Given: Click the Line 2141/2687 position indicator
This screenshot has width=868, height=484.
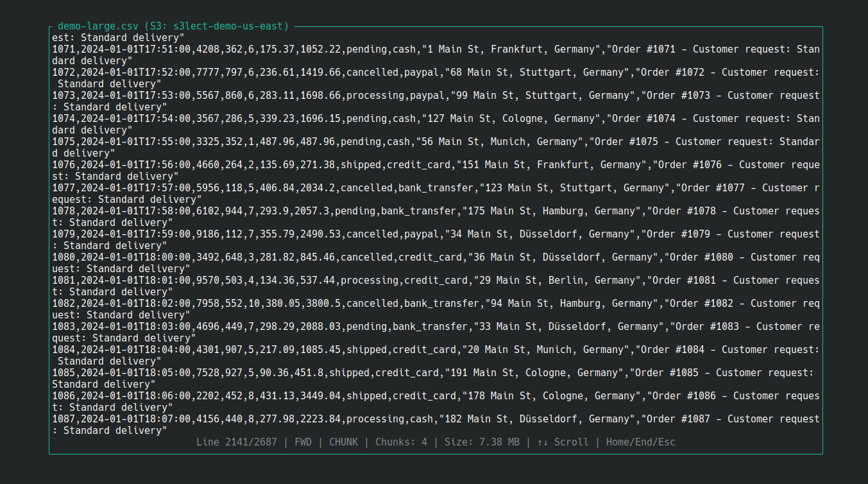Looking at the screenshot, I should (x=237, y=442).
